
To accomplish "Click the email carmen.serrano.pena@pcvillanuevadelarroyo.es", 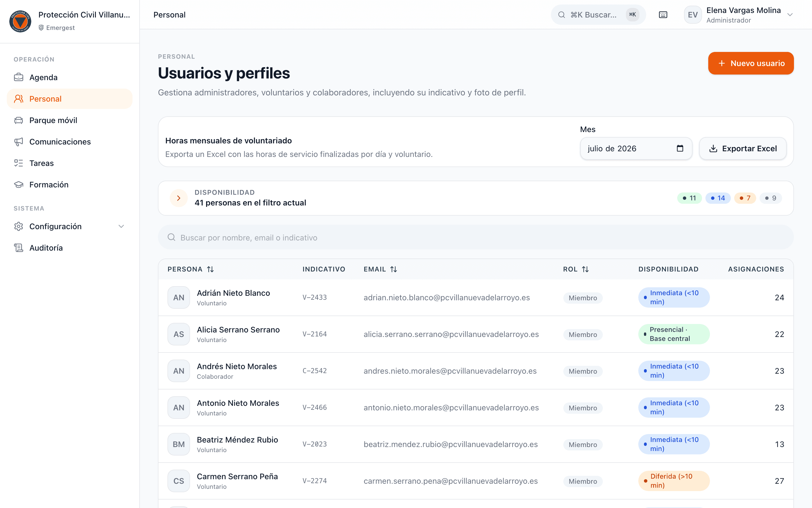I will tap(451, 481).
